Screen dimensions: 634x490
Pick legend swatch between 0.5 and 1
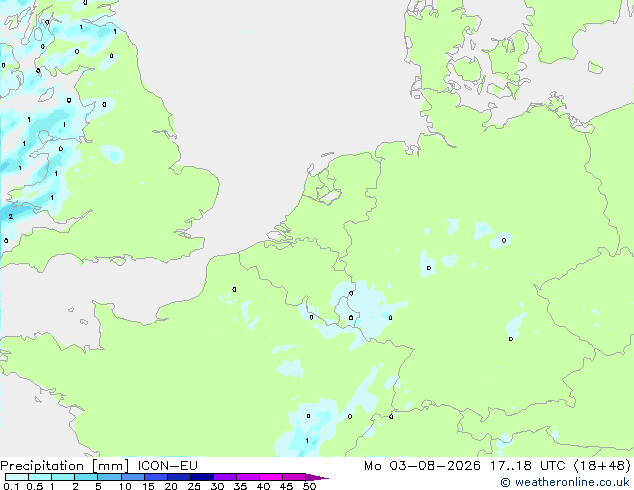tap(40, 477)
